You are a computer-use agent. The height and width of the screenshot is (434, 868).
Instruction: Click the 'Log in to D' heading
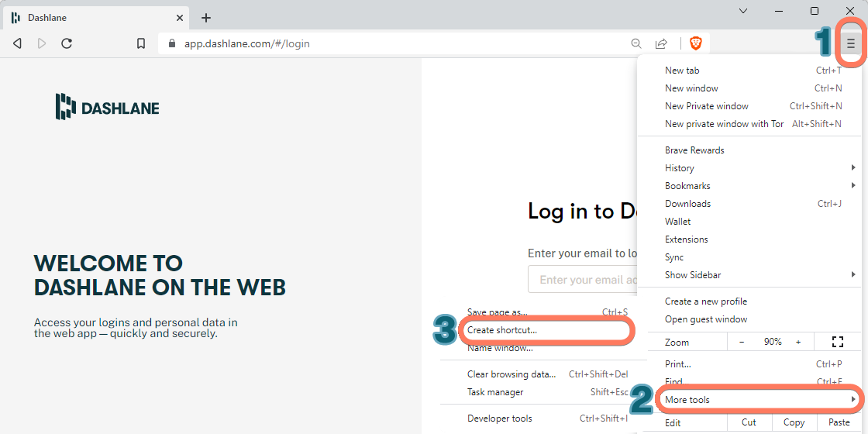[582, 211]
